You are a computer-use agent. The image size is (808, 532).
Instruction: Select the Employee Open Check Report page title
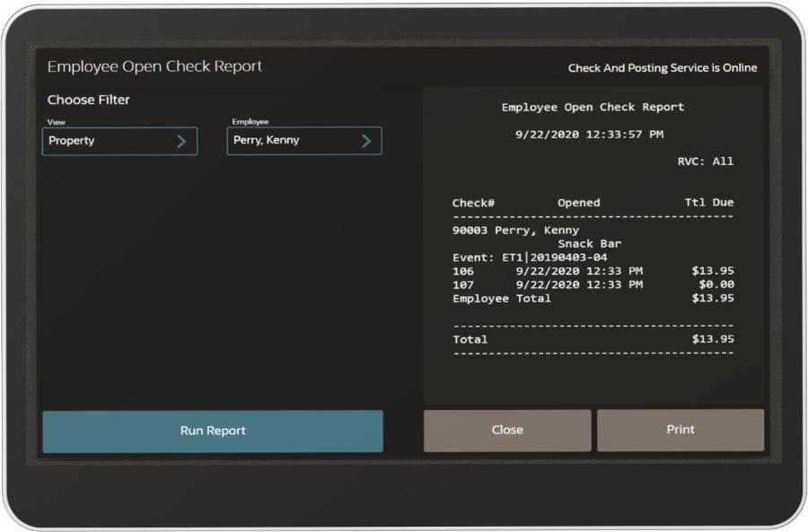point(154,66)
